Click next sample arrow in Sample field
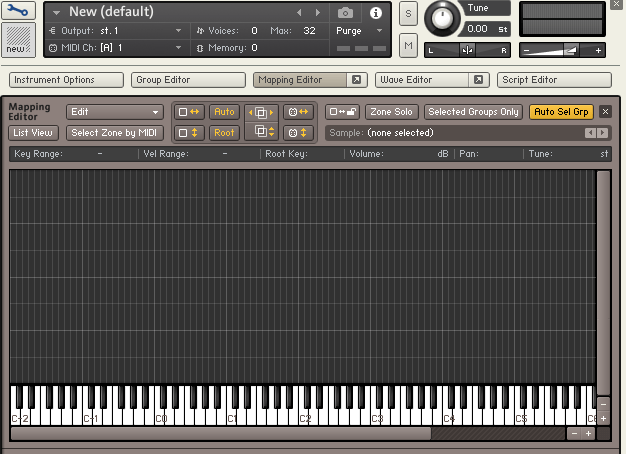626x454 pixels. coord(602,133)
